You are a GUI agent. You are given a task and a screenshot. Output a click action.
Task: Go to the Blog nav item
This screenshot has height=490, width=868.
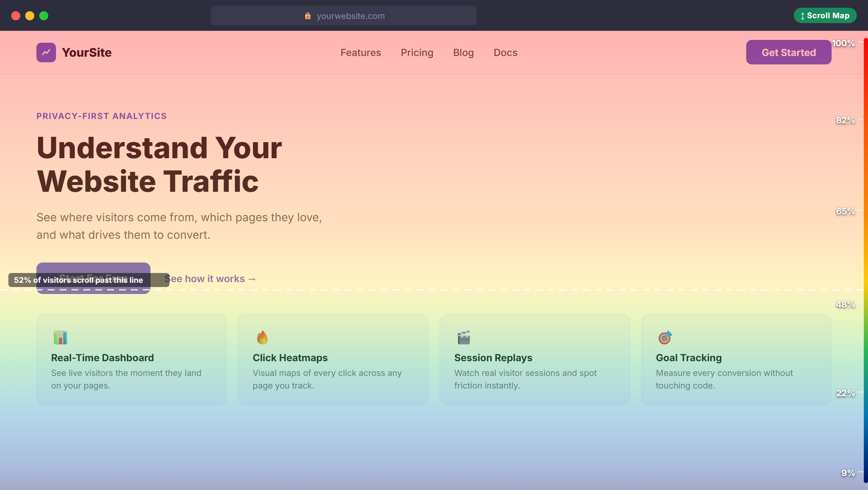point(463,52)
